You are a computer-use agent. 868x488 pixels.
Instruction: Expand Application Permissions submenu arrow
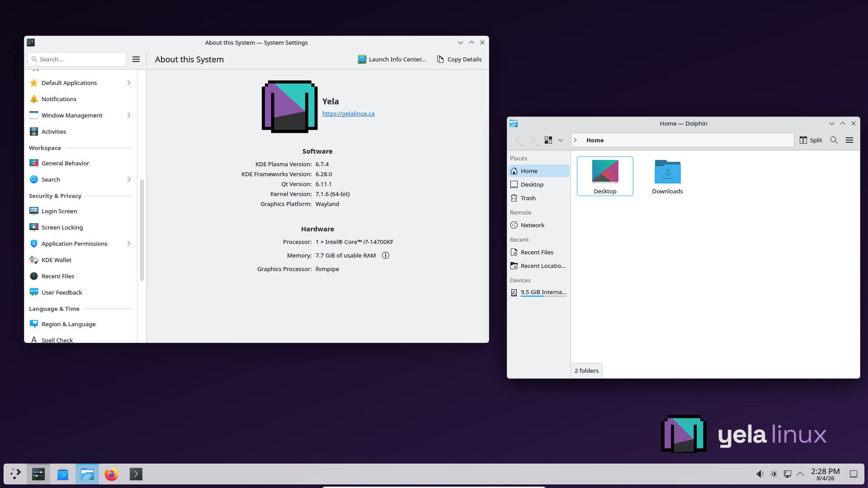(x=129, y=244)
